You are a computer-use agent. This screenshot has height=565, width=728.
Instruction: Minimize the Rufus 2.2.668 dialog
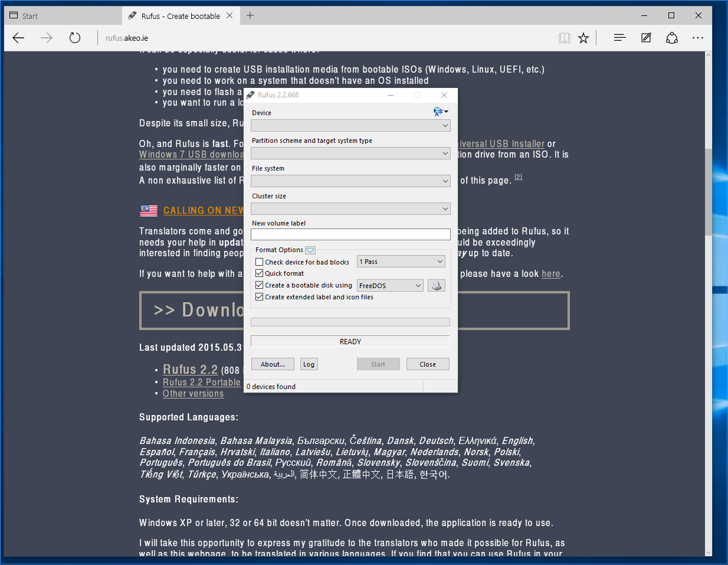[x=391, y=95]
